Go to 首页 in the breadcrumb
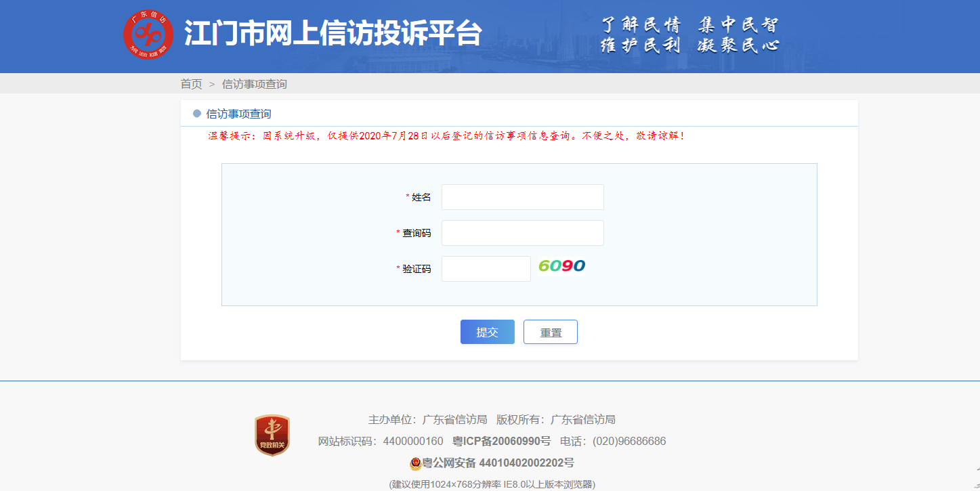 [191, 84]
